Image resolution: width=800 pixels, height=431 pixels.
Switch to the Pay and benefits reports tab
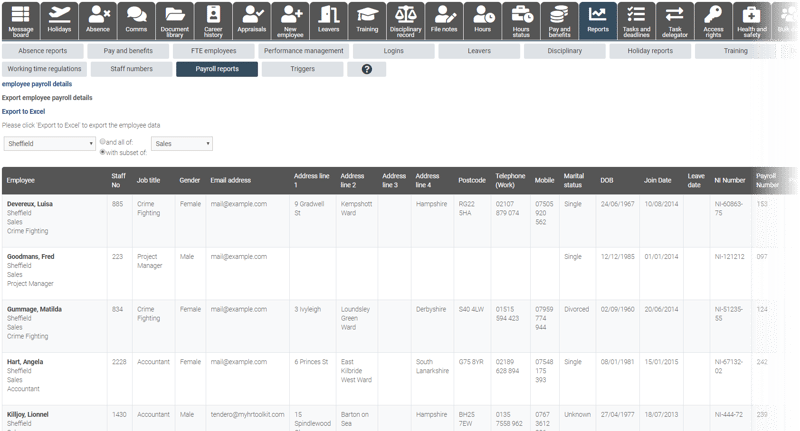point(128,51)
